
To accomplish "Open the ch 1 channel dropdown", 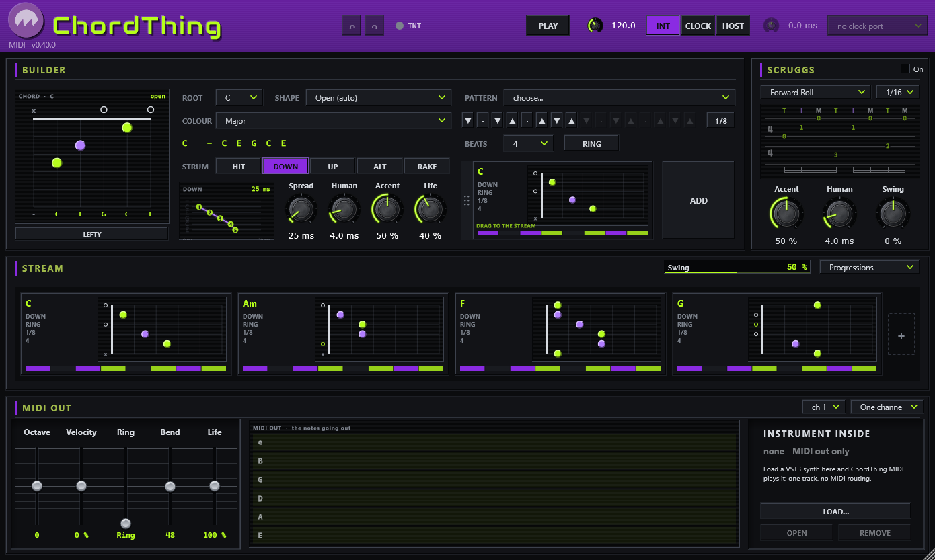I will pos(824,407).
